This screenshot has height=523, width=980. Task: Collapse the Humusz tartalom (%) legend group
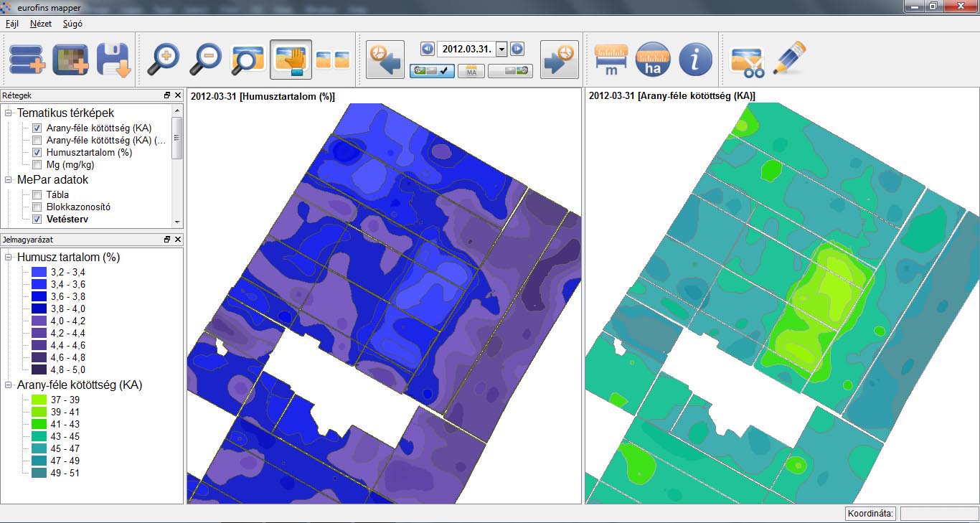pos(9,258)
